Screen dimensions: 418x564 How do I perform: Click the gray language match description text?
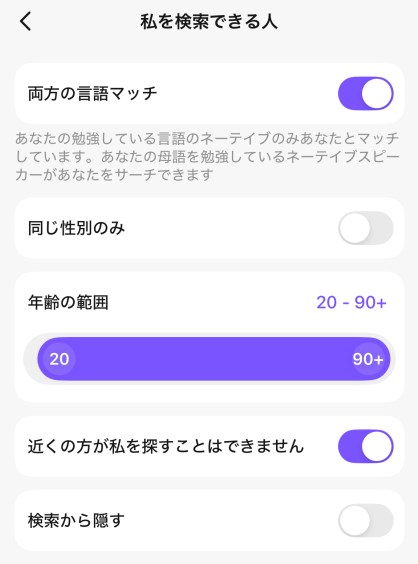pyautogui.click(x=208, y=156)
